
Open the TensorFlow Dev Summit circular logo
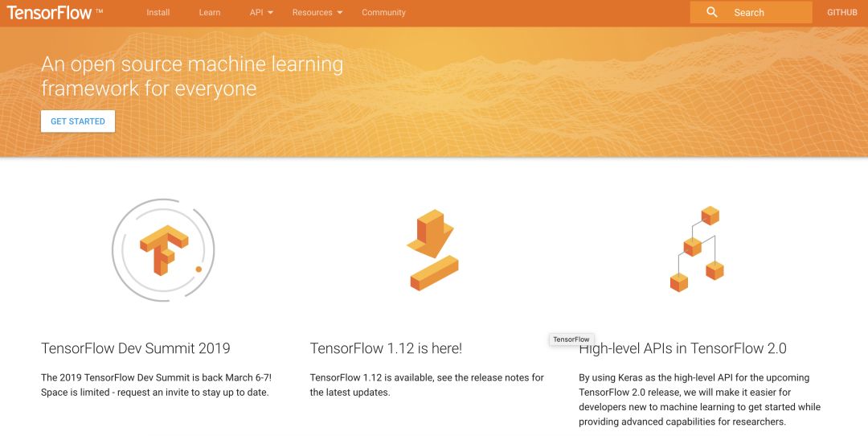pyautogui.click(x=163, y=250)
